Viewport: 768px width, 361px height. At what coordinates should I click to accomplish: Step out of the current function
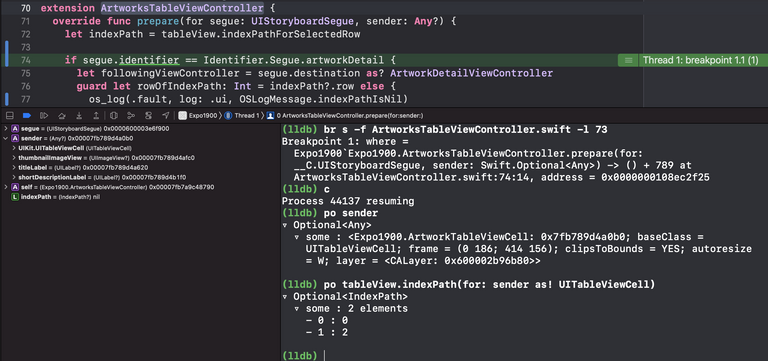[96, 116]
